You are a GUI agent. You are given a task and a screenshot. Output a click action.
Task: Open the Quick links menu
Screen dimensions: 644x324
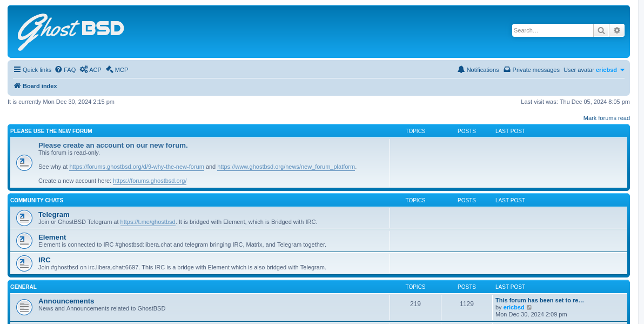pos(32,69)
